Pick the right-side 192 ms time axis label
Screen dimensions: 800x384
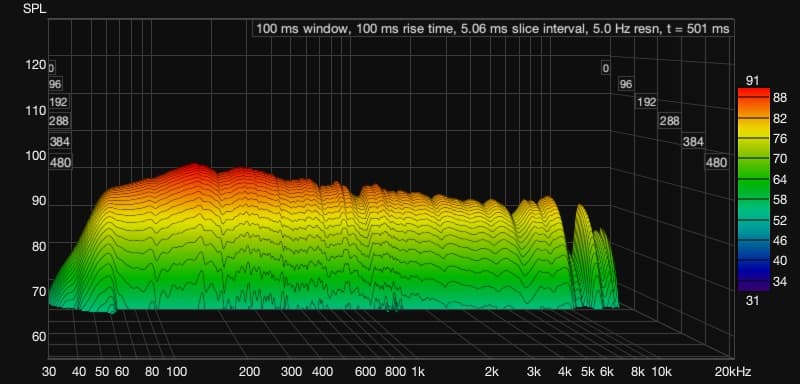coord(646,102)
